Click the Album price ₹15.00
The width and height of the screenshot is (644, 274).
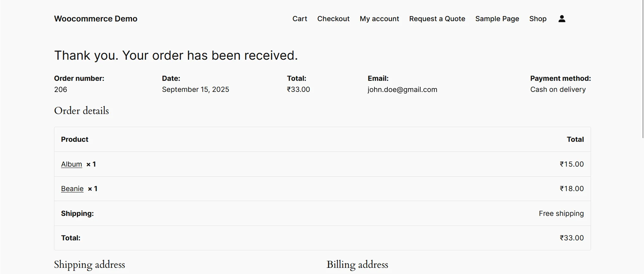pyautogui.click(x=572, y=164)
